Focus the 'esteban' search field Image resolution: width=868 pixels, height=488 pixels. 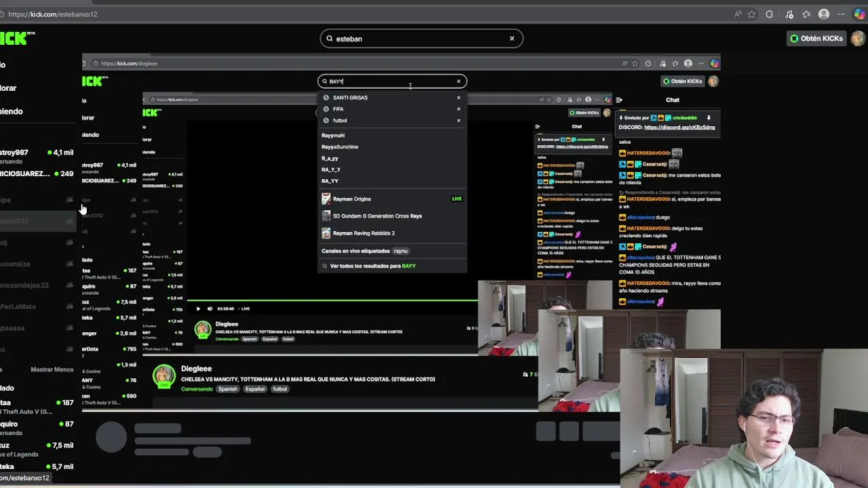coord(421,39)
